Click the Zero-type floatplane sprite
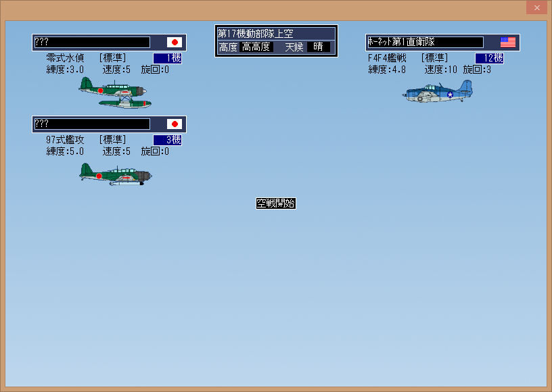The image size is (552, 392). [x=115, y=93]
